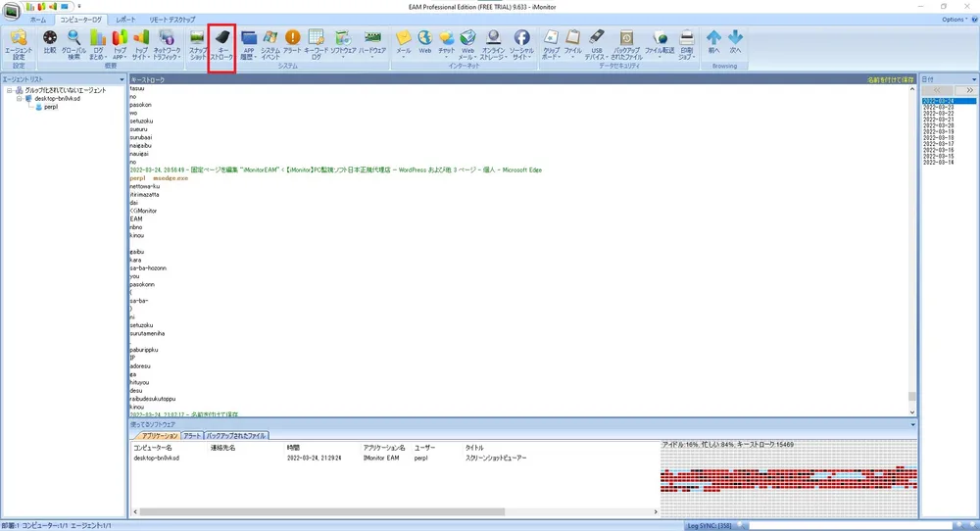Open the キーワードログ view

(x=317, y=44)
